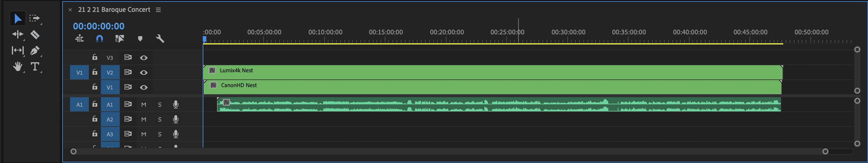This screenshot has width=868, height=163.
Task: Mute track A2
Action: 143,119
